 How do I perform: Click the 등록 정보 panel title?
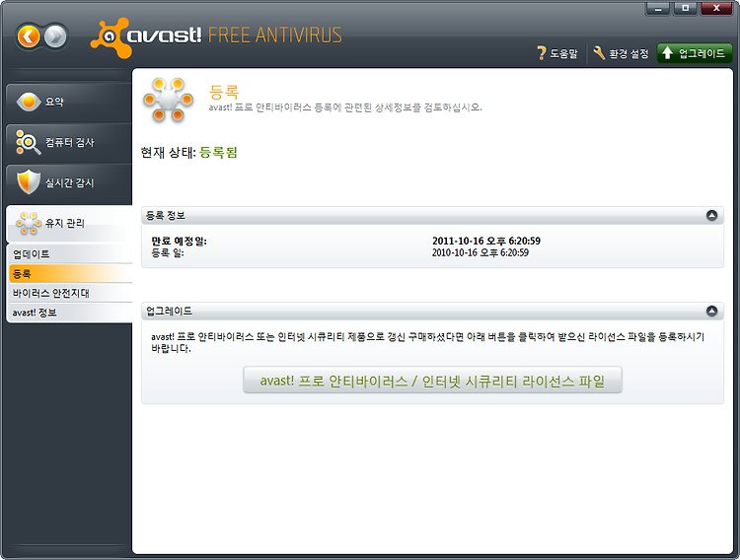click(165, 216)
